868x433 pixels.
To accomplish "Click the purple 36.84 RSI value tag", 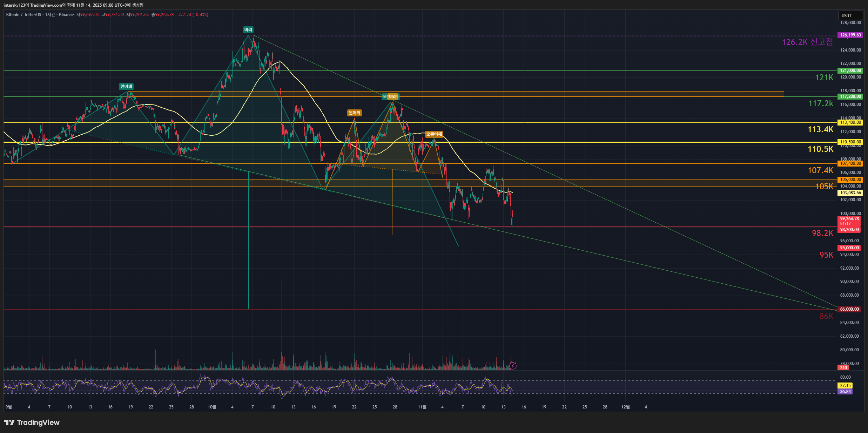I will [x=845, y=392].
